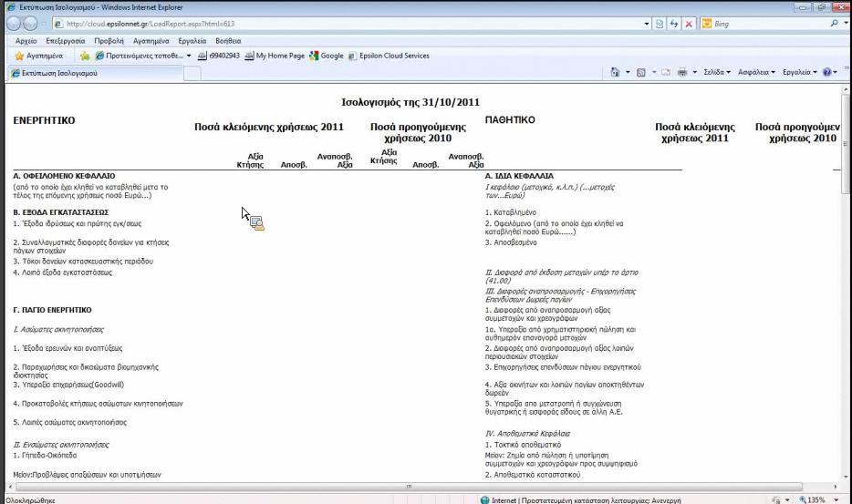Image resolution: width=852 pixels, height=504 pixels.
Task: Click the Internet globe icon in status bar
Action: click(484, 499)
